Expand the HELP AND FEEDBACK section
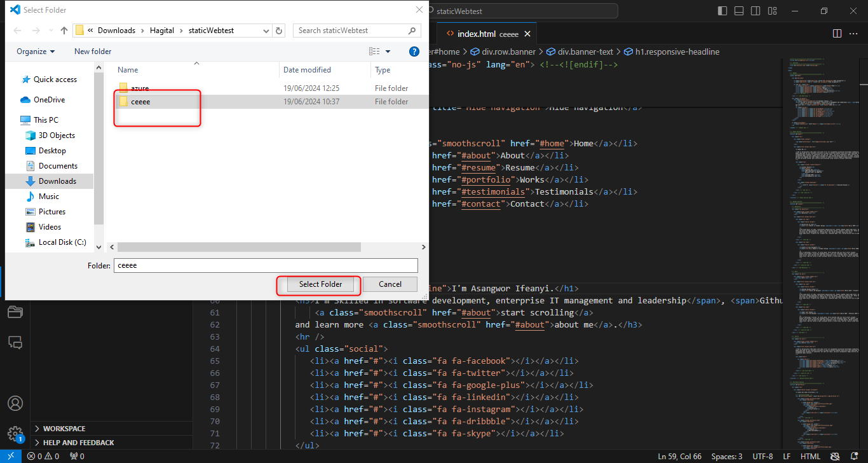868x463 pixels. click(78, 443)
